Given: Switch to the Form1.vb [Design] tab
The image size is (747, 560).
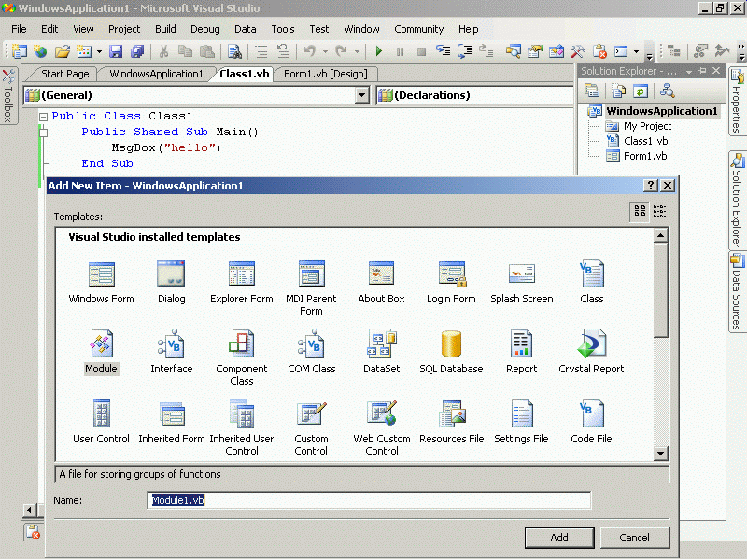Looking at the screenshot, I should click(x=325, y=74).
